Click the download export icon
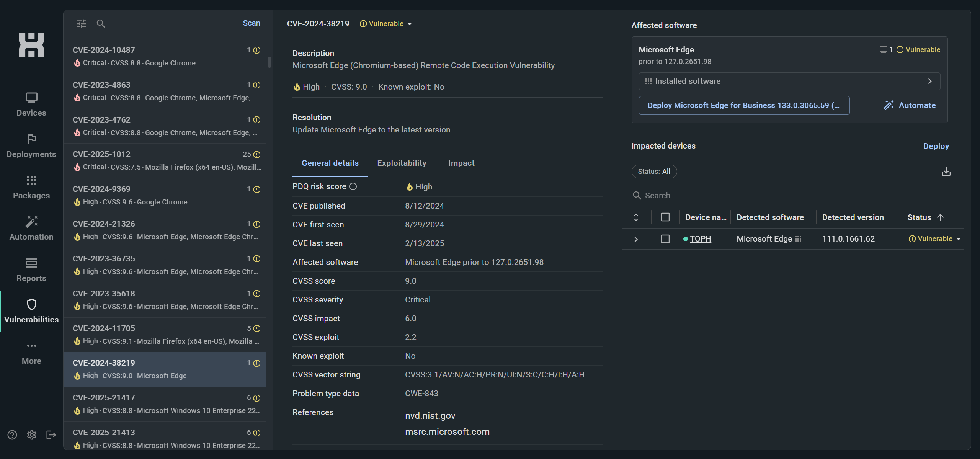The width and height of the screenshot is (980, 459). click(x=946, y=172)
